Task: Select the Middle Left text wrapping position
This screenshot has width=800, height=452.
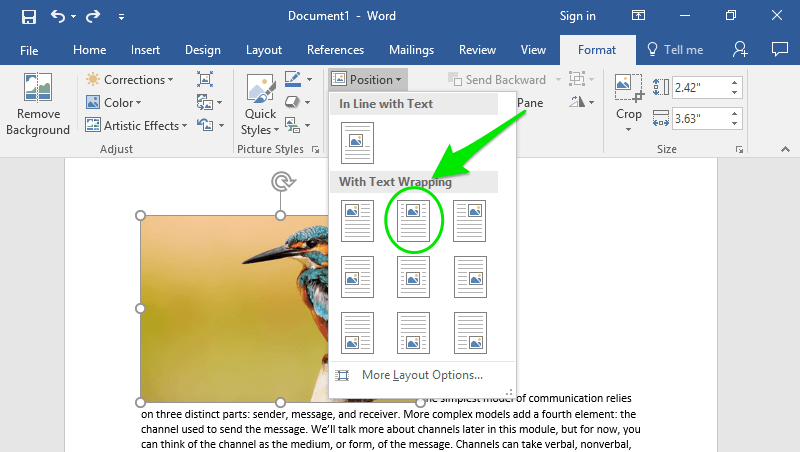Action: coord(357,276)
